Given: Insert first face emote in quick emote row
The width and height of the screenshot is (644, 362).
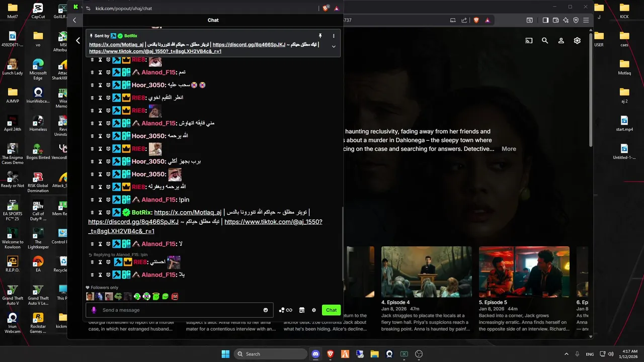Looking at the screenshot, I should (90, 297).
